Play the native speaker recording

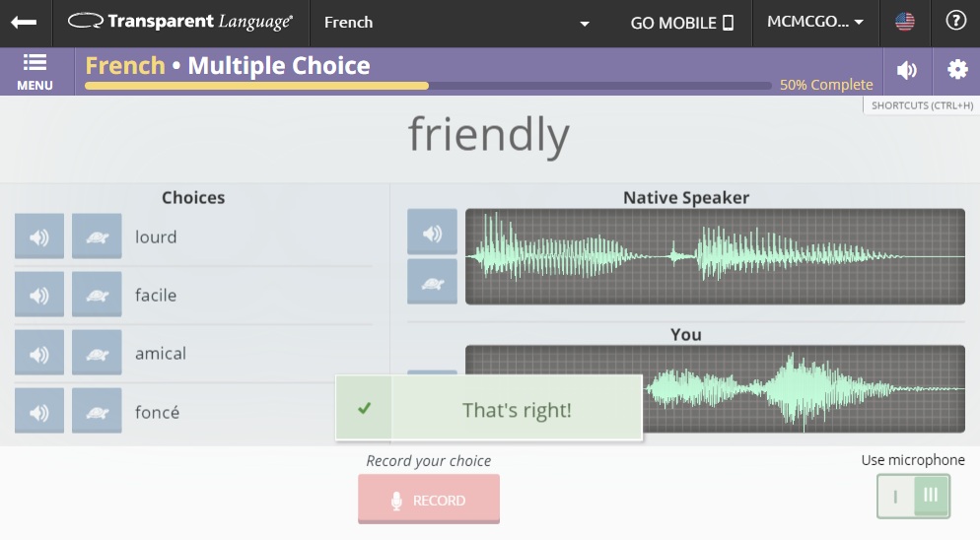[432, 234]
